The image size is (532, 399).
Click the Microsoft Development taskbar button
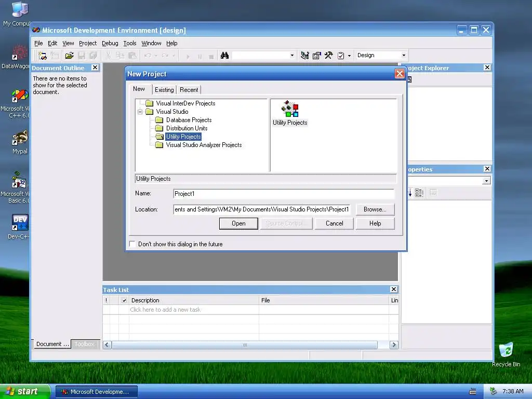coord(96,392)
